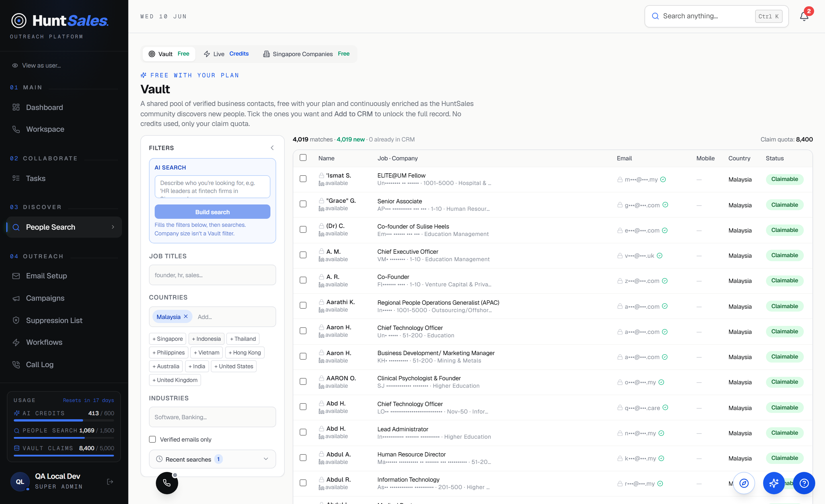Screen dimensions: 825x504
Task: Click the Call Log phone icon
Action: click(x=16, y=364)
